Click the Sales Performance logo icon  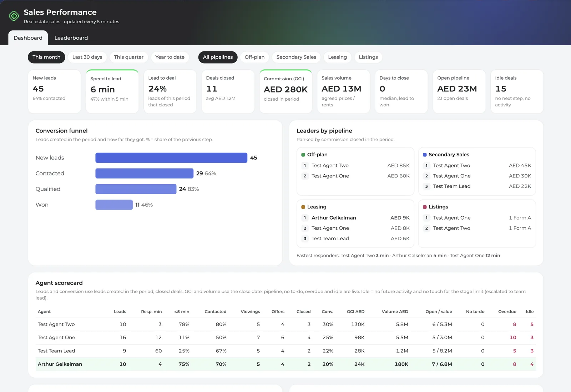point(14,16)
